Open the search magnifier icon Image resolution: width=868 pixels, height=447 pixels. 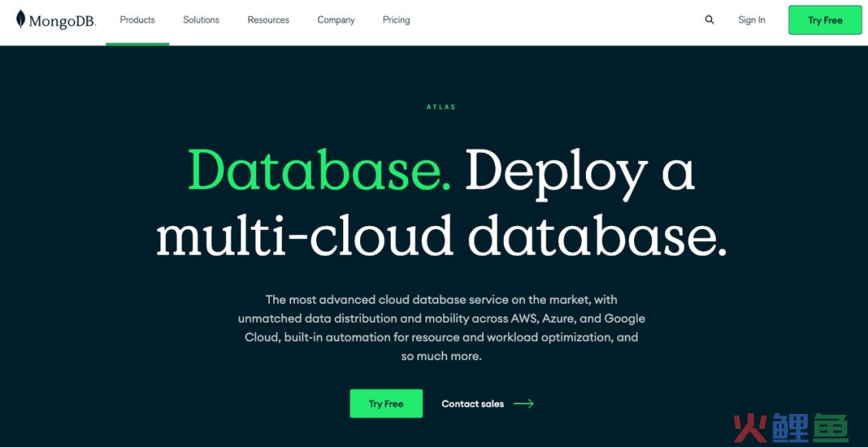pyautogui.click(x=709, y=20)
